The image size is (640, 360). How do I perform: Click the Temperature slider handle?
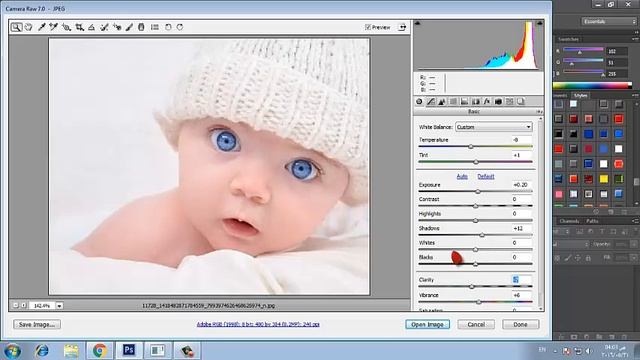(471, 146)
